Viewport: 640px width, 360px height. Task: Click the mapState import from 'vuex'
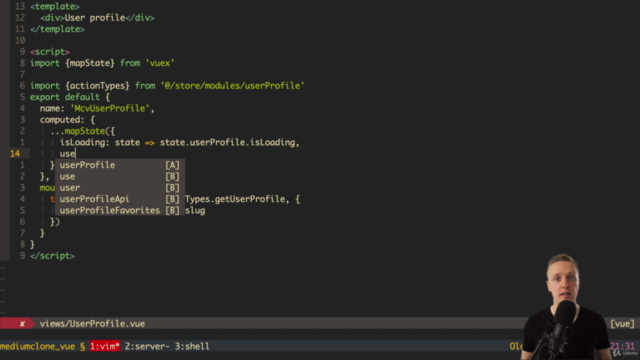[x=102, y=63]
